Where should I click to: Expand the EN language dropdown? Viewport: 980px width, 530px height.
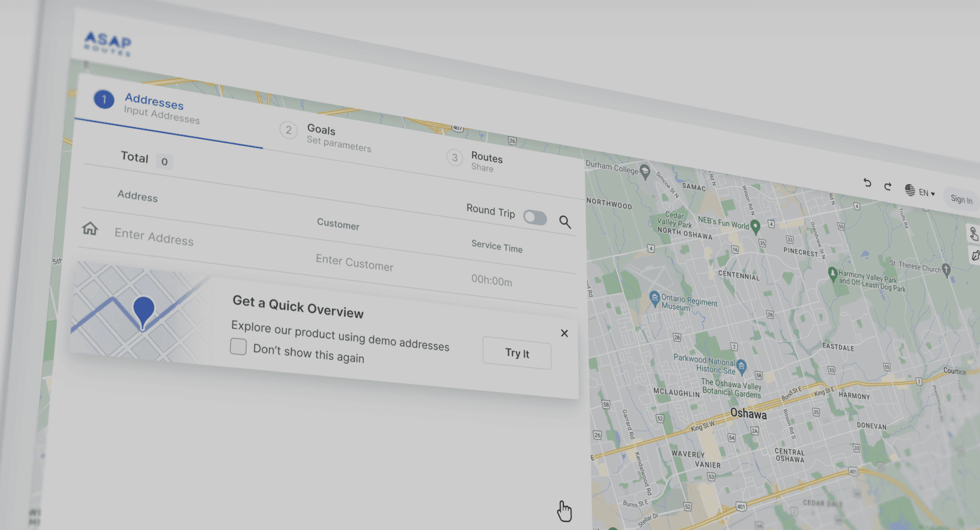[x=927, y=193]
